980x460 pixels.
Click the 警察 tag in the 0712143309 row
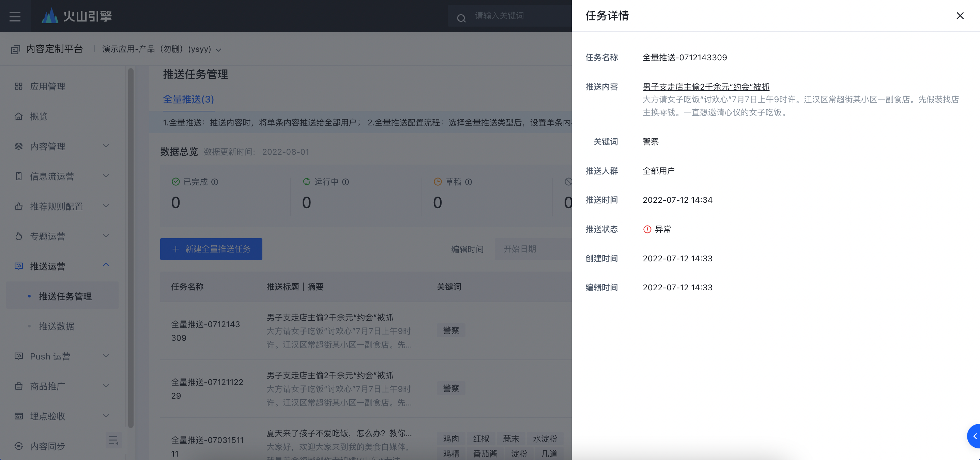[x=451, y=330]
